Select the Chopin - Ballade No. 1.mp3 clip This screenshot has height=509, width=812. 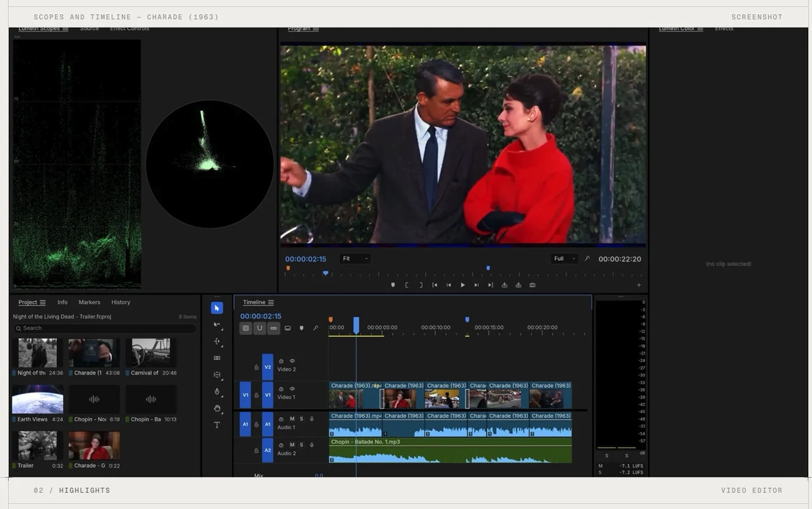450,450
